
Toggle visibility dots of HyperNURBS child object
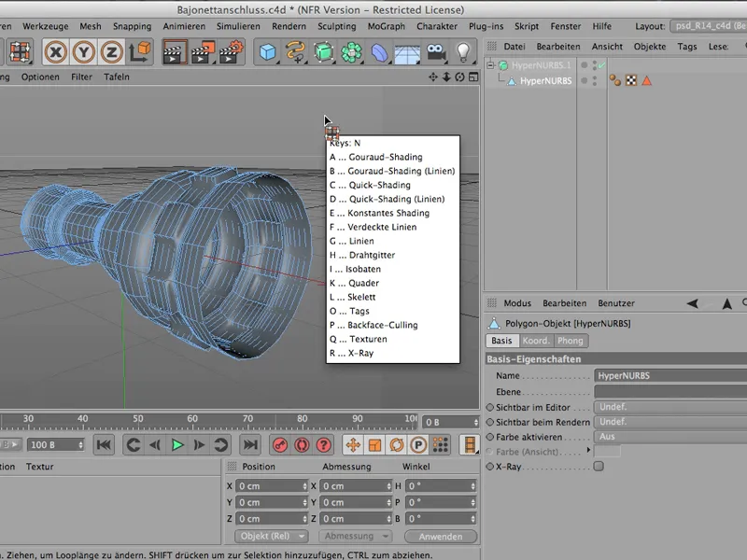click(x=594, y=81)
